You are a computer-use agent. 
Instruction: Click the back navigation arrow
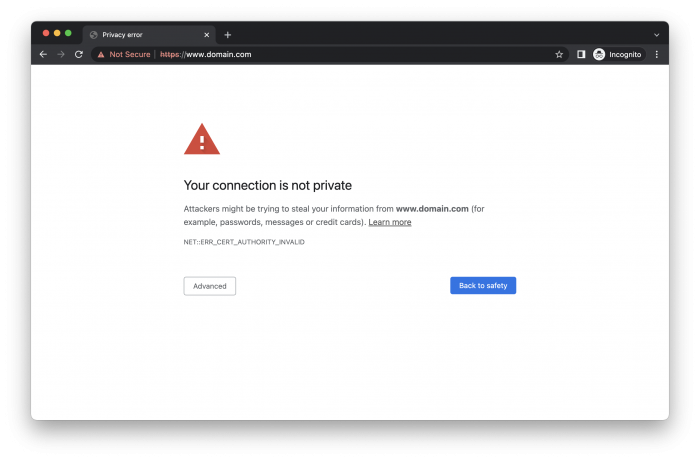tap(43, 54)
